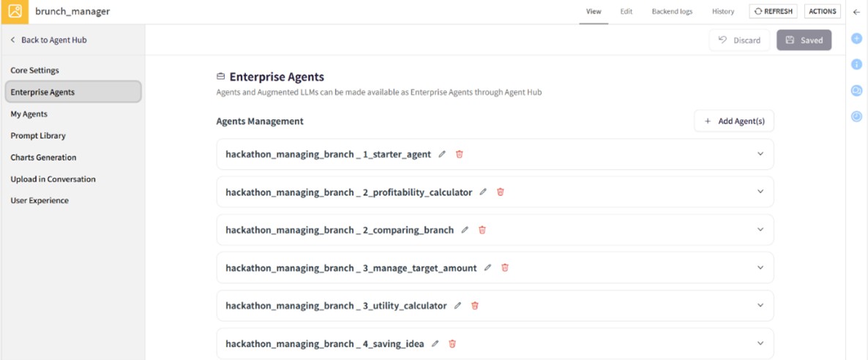The width and height of the screenshot is (868, 360).
Task: Edit the 4_saving_idea agent
Action: [435, 344]
